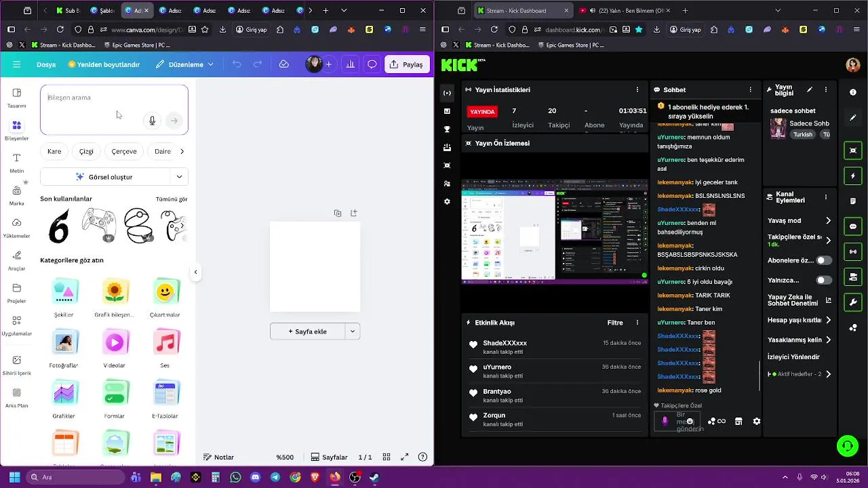Viewport: 868px width, 488px height.
Task: Click green support headset button in Kick
Action: click(x=847, y=445)
